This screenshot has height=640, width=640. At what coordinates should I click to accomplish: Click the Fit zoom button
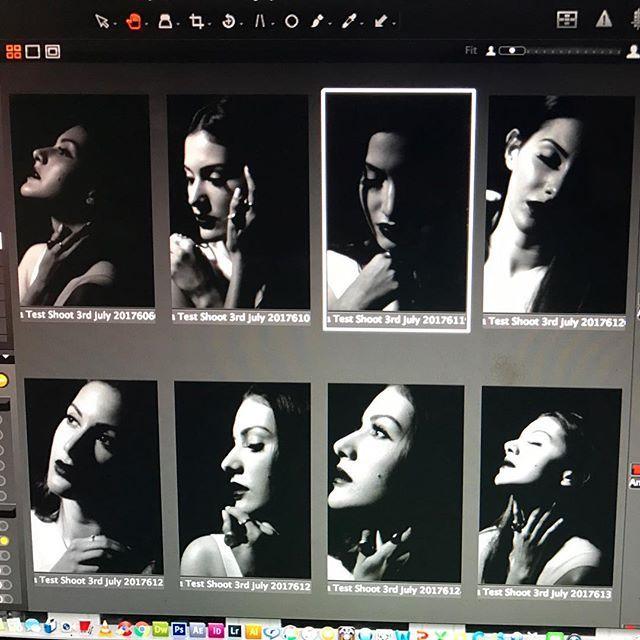tap(471, 50)
